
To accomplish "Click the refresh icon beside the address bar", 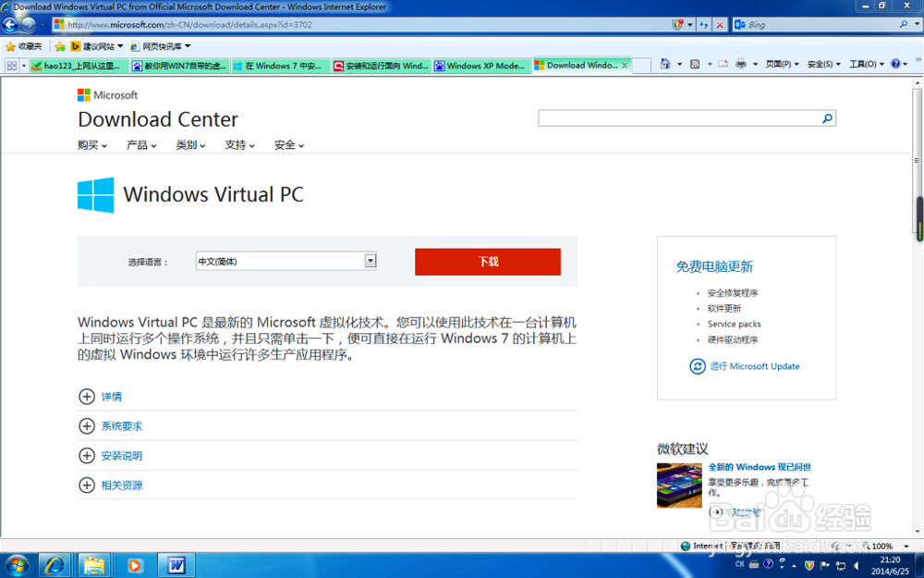I will [x=703, y=25].
